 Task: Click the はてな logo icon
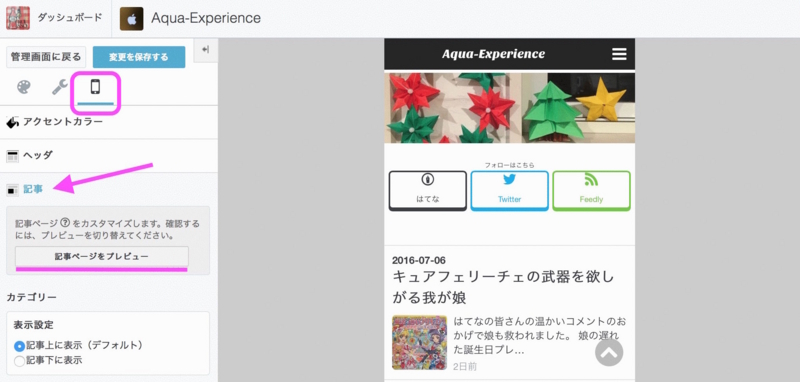tap(428, 180)
